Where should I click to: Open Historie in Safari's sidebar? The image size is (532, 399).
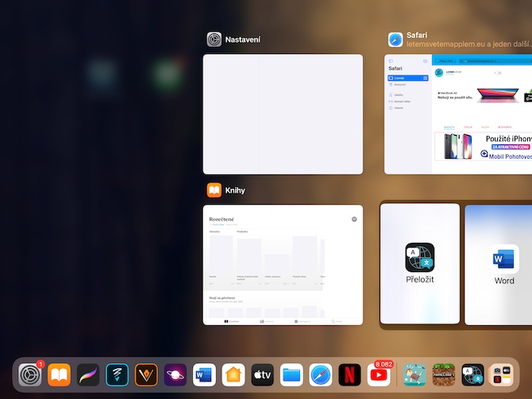point(408,108)
